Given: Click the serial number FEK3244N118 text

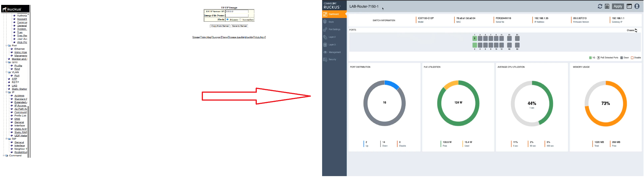Looking at the screenshot, I should coord(503,18).
